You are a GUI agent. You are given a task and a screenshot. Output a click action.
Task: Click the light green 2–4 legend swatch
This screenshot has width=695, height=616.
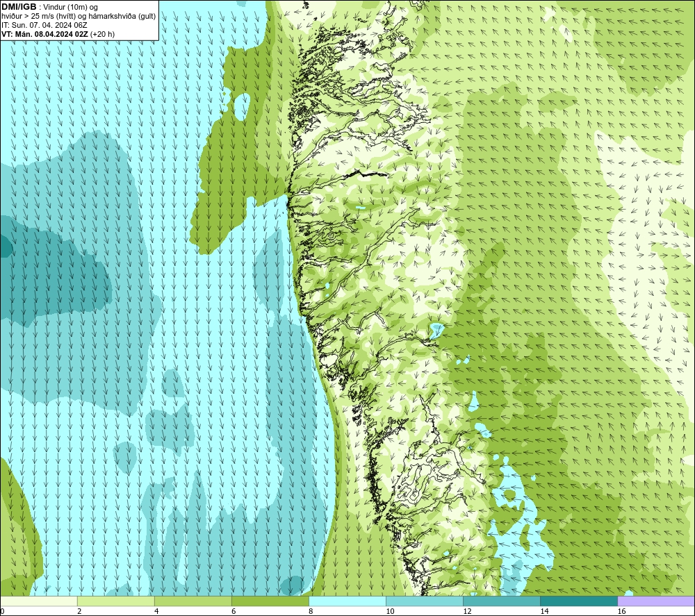click(115, 601)
